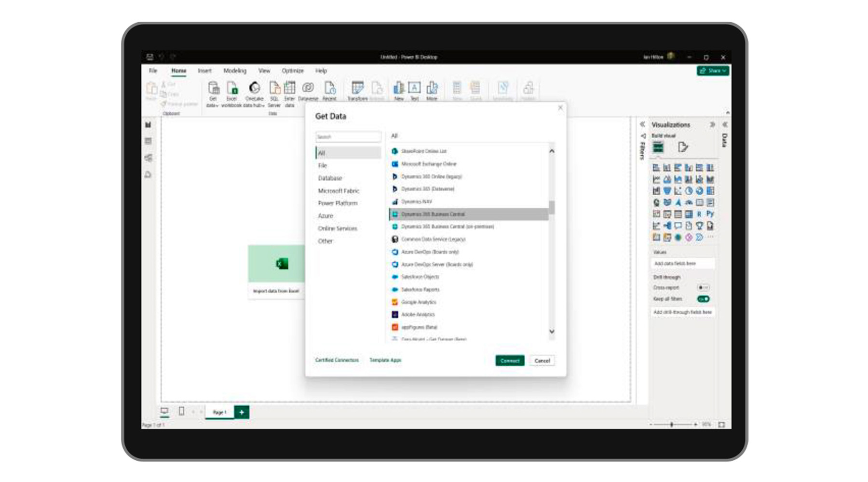Click connector list scroll-up arrow
This screenshot has height=482, width=868.
click(552, 151)
